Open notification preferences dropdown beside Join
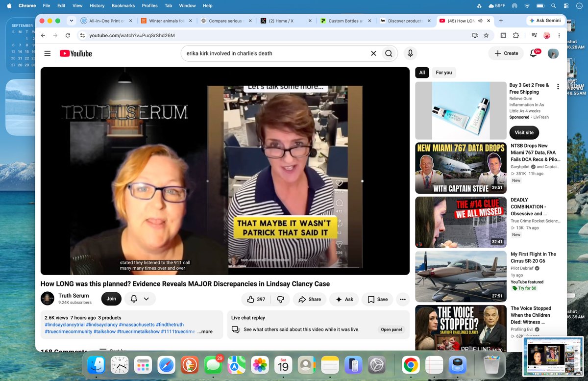This screenshot has height=381, width=588. click(140, 299)
